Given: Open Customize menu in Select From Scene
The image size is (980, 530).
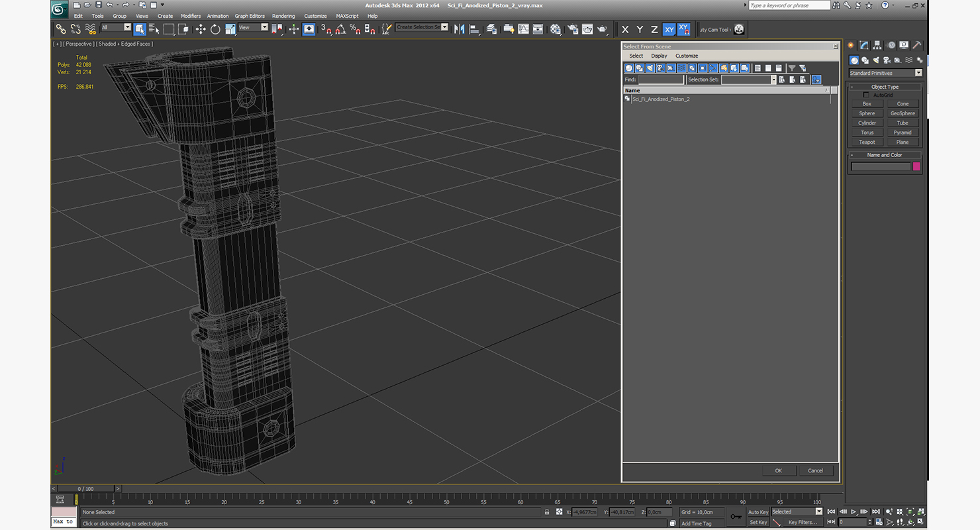Looking at the screenshot, I should coord(687,56).
